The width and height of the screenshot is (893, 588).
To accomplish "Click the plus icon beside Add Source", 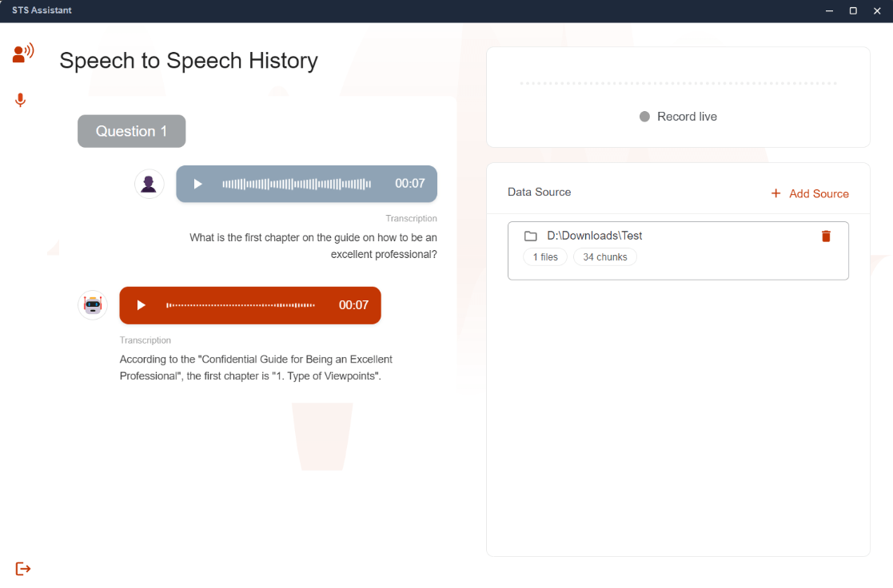I will (775, 193).
